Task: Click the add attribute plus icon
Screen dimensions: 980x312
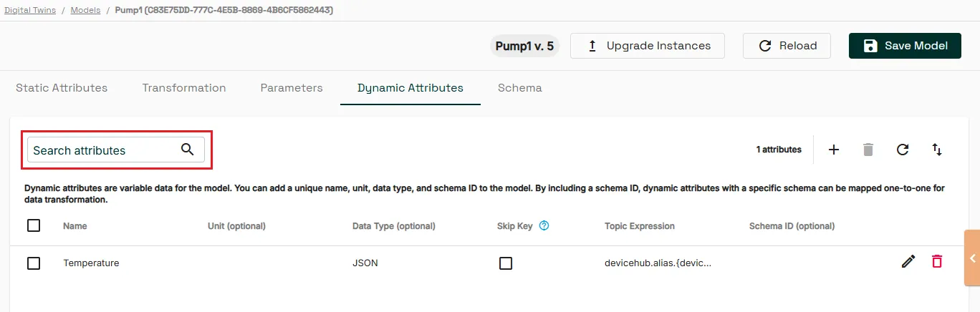Action: 834,150
